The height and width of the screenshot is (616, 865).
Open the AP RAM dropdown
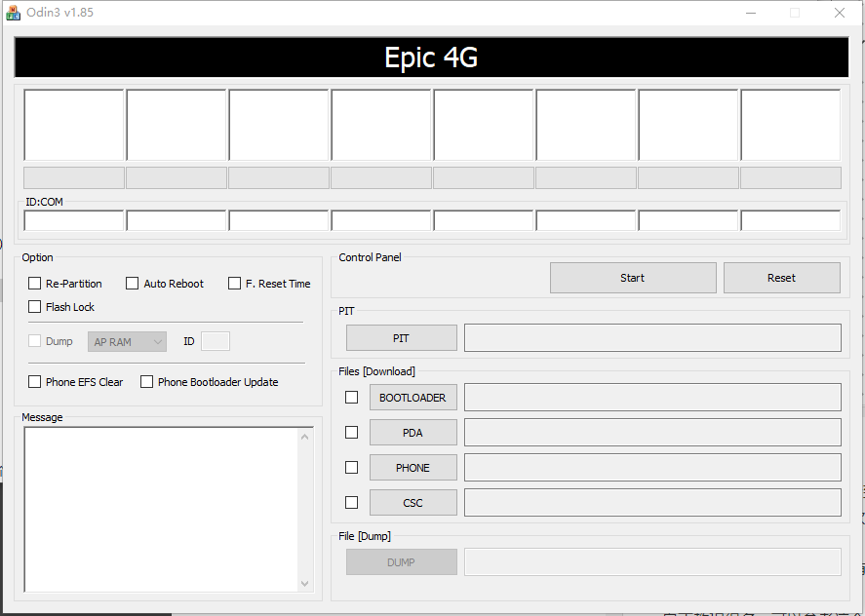(x=127, y=342)
